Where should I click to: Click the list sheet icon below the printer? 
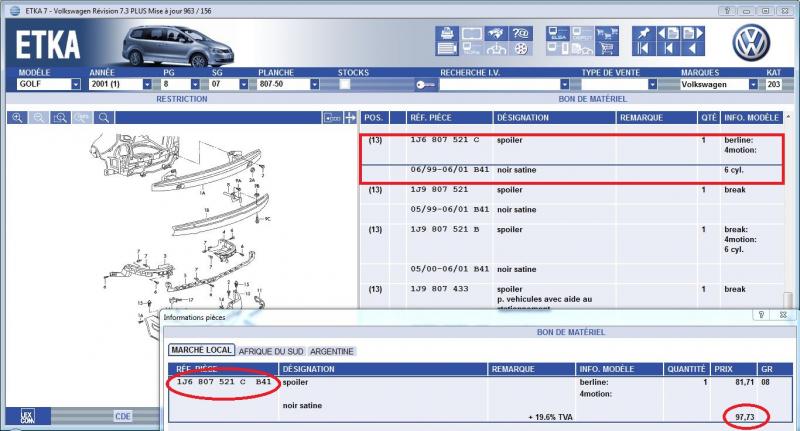click(x=447, y=49)
